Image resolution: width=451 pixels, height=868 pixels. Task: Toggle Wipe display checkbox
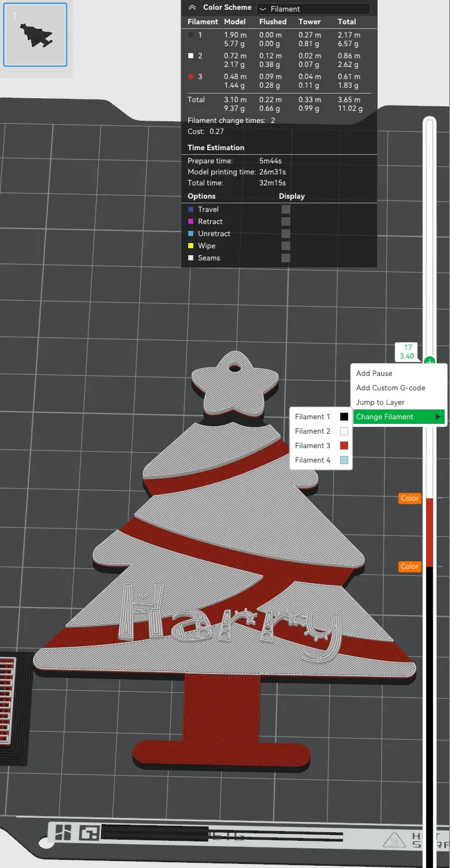tap(286, 246)
